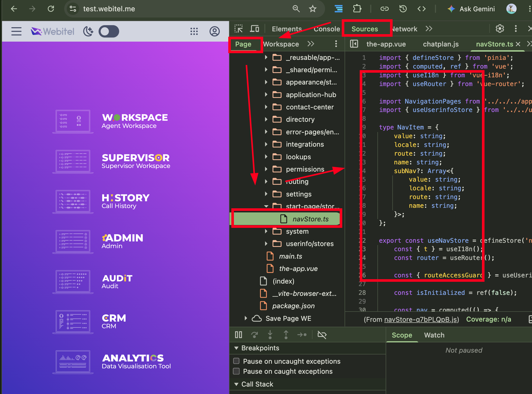Expand the directory folder
The width and height of the screenshot is (532, 394).
click(x=266, y=119)
